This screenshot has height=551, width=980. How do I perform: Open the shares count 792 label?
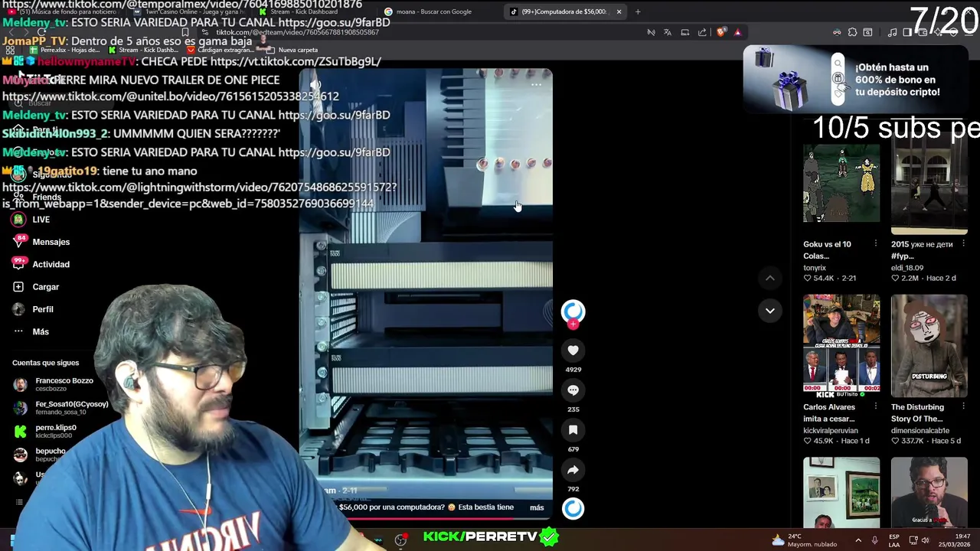(x=573, y=489)
